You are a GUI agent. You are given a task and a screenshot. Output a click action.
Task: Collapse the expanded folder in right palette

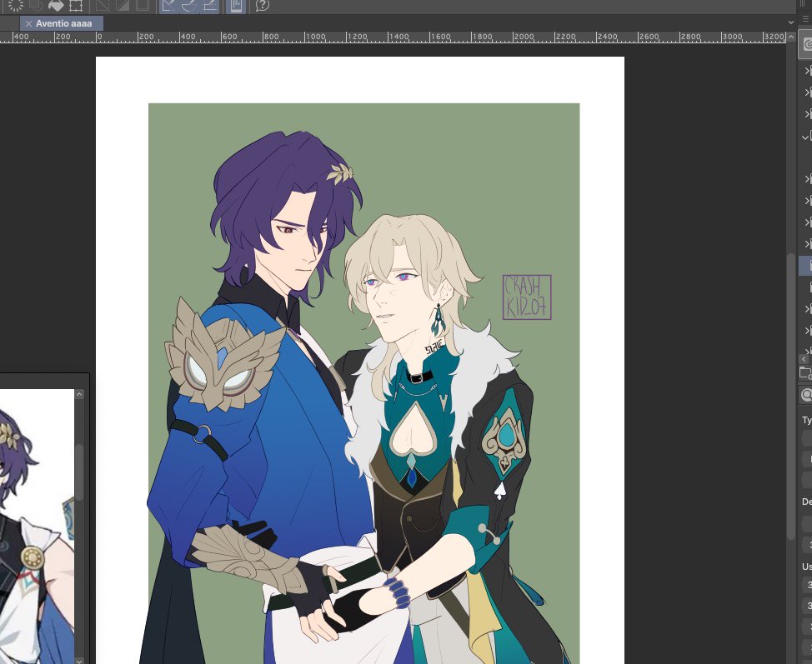pos(804,137)
